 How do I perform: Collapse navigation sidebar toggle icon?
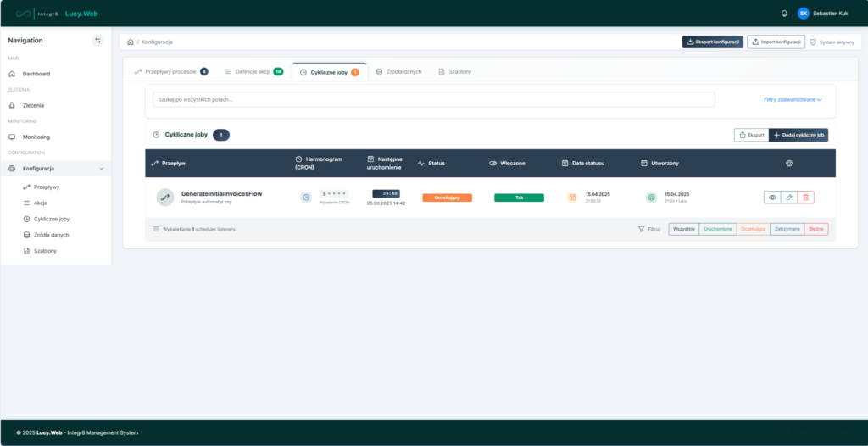pos(98,41)
